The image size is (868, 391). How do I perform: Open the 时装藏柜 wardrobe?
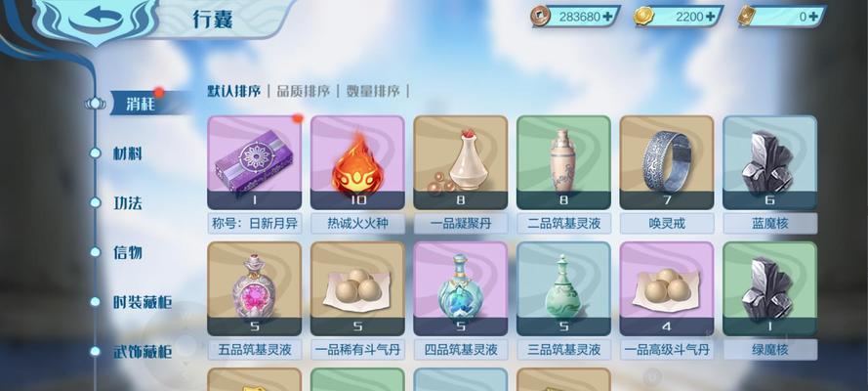[143, 302]
